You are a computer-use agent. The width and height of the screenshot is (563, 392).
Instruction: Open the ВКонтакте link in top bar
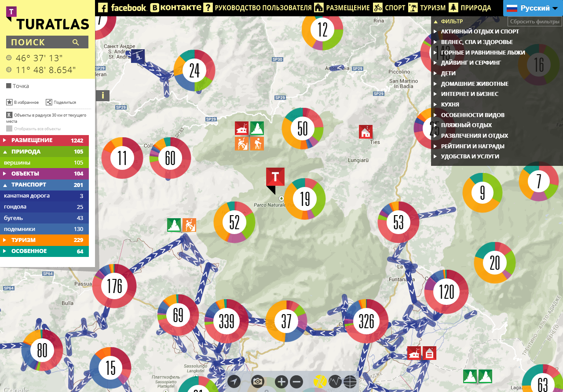tap(176, 7)
